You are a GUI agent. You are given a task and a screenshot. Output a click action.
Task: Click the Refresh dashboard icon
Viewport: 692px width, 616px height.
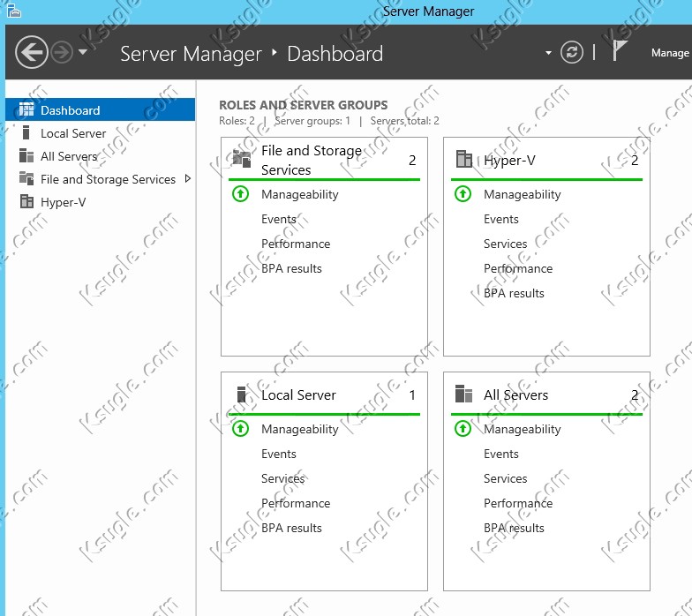click(572, 53)
